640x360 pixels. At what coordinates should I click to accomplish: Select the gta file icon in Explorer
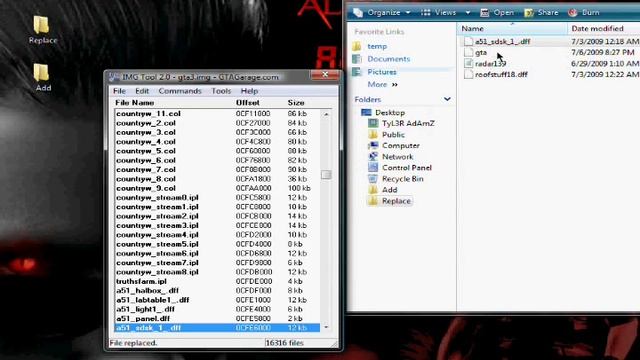coord(469,52)
